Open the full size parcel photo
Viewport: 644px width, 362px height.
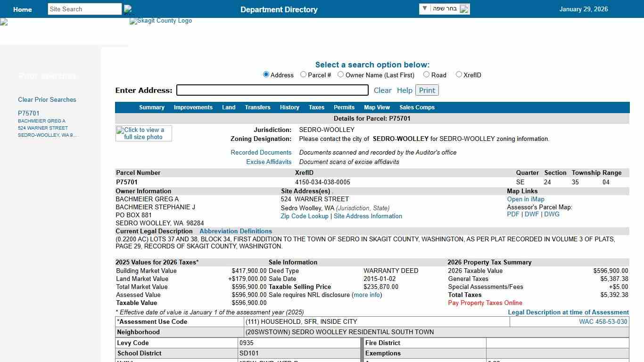click(x=144, y=133)
